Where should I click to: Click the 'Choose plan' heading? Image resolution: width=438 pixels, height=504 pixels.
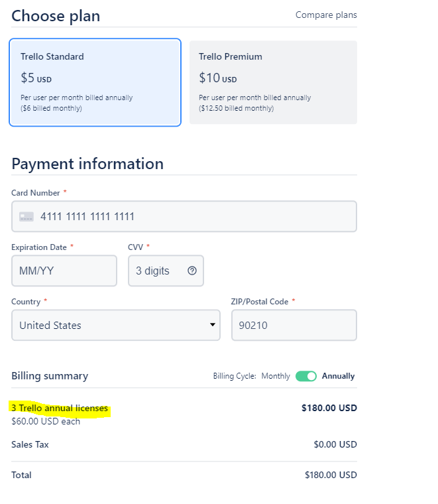coord(56,16)
